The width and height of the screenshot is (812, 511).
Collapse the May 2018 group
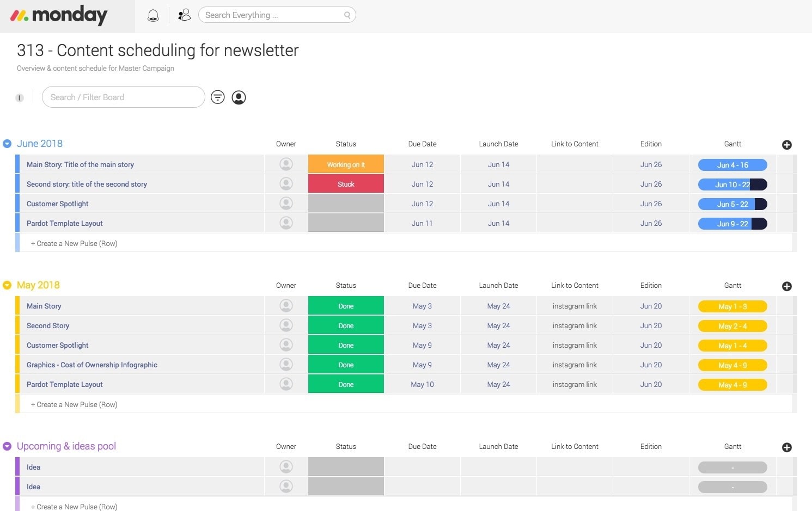(x=7, y=285)
